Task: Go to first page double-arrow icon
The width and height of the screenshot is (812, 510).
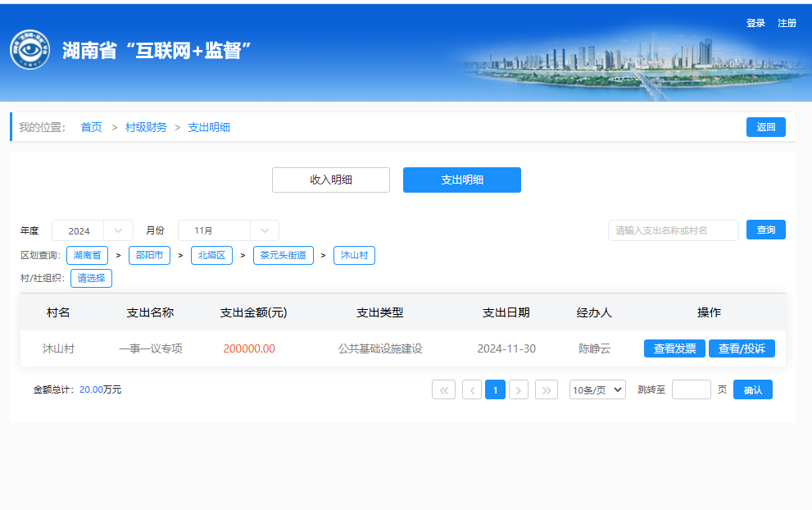Action: point(444,389)
